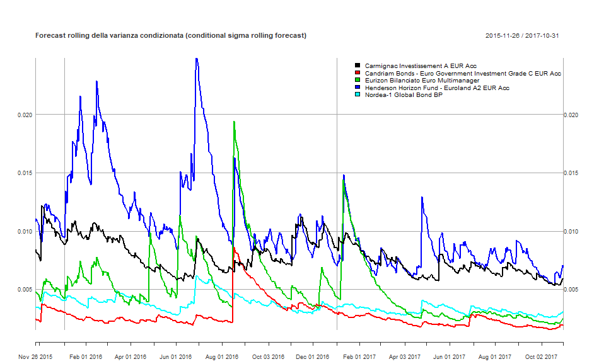Select the right y-axis label '0.005'
Viewport: 599px width, 364px height.
click(571, 290)
